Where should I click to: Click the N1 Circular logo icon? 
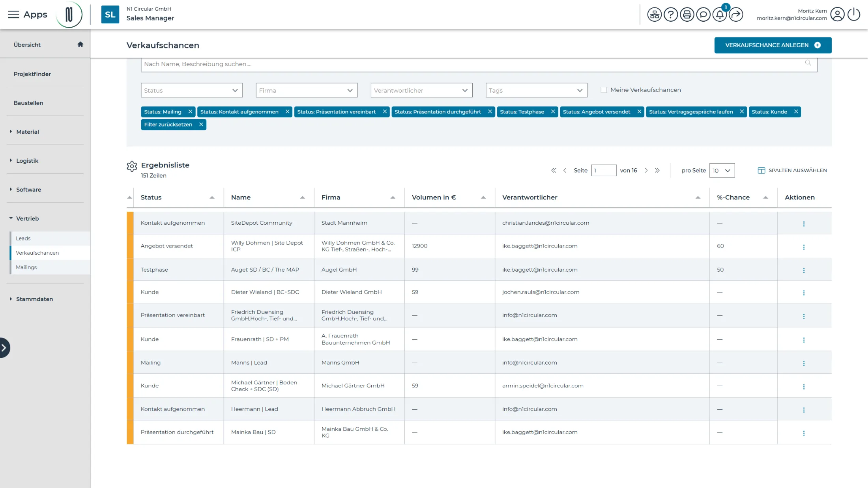[x=69, y=15]
